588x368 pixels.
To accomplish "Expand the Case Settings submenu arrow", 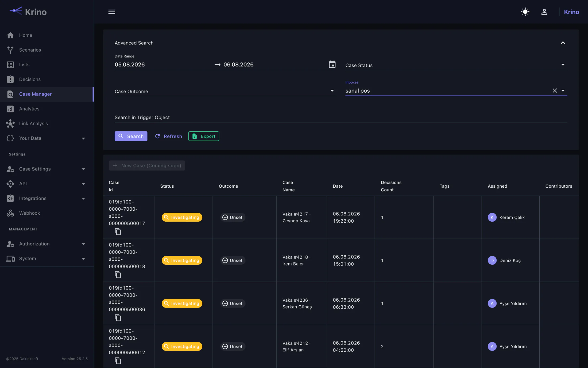I will click(x=83, y=169).
